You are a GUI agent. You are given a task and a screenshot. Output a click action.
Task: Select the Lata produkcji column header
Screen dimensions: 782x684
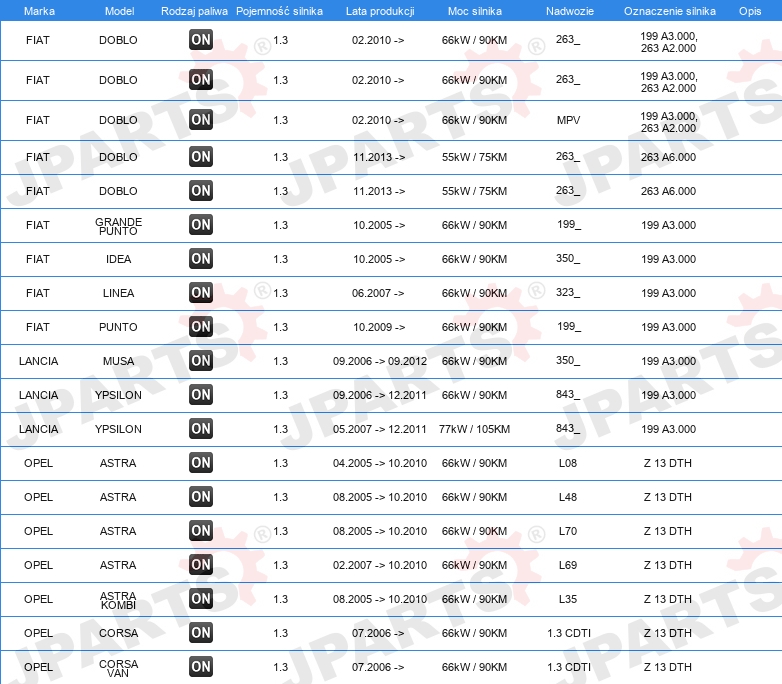pos(380,11)
